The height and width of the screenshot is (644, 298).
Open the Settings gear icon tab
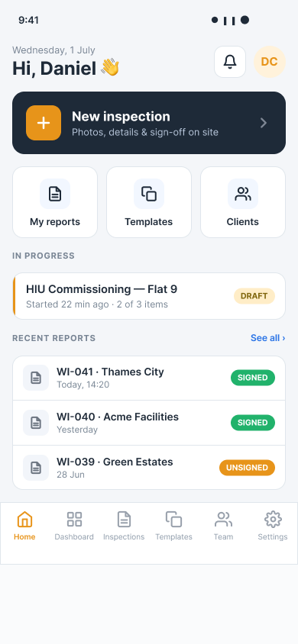point(273,520)
